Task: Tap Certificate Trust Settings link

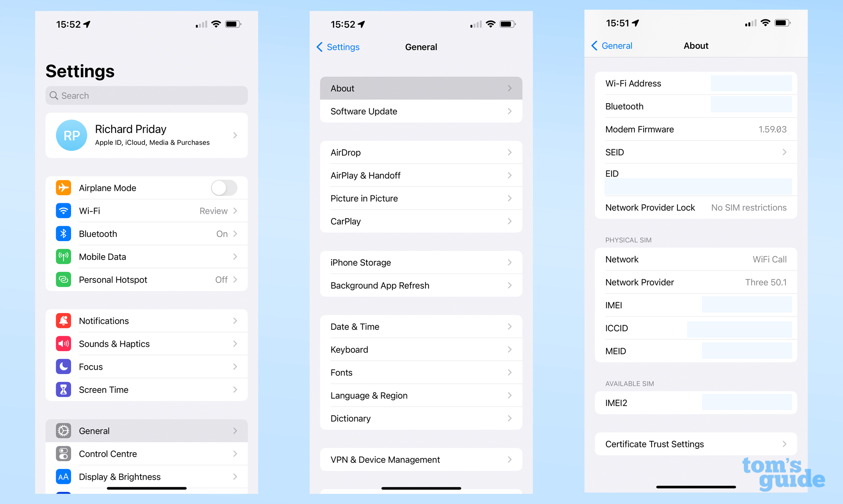Action: tap(693, 444)
